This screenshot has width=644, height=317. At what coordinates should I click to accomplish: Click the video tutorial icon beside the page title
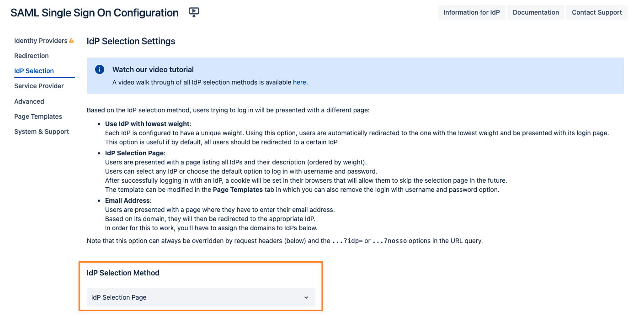tap(194, 12)
